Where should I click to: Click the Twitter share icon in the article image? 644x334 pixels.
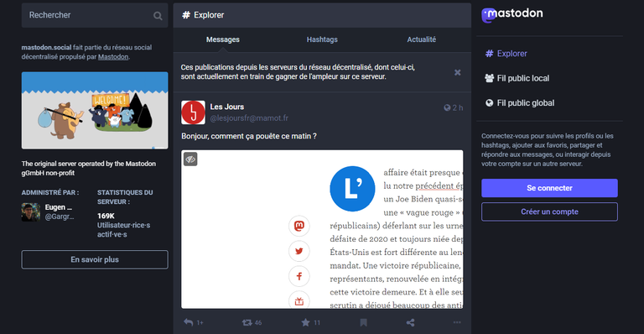pyautogui.click(x=299, y=251)
